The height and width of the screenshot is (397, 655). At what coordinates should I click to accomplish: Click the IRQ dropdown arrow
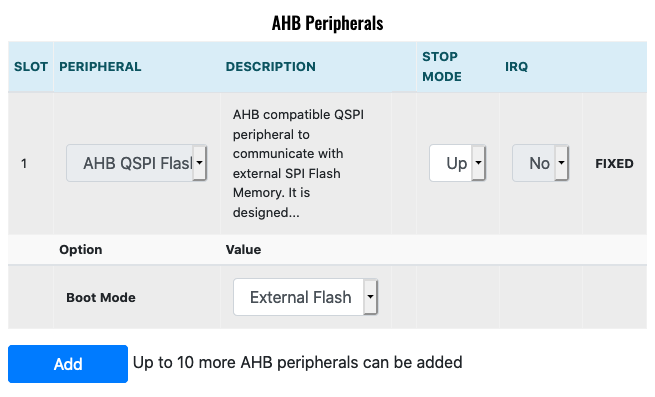[561, 163]
